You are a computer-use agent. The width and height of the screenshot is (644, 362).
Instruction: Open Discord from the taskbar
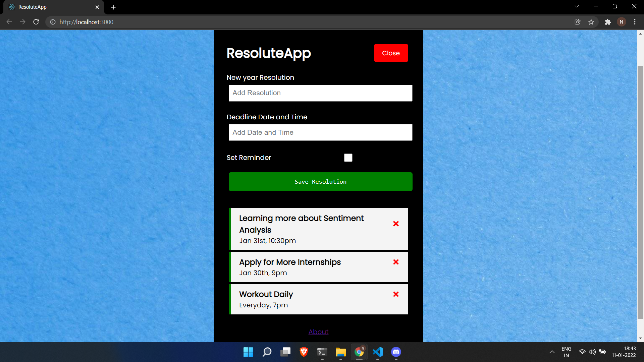tap(396, 352)
